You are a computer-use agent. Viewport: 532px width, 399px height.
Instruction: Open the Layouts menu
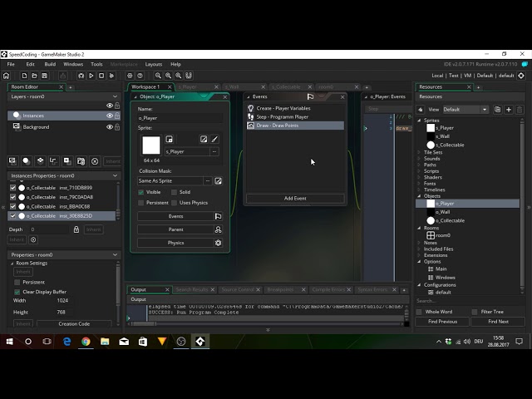154,65
